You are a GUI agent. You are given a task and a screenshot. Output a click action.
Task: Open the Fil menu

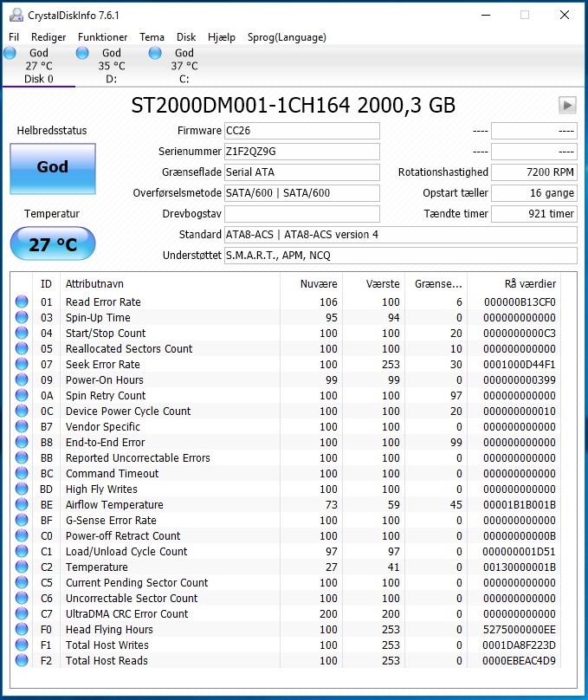pyautogui.click(x=14, y=37)
